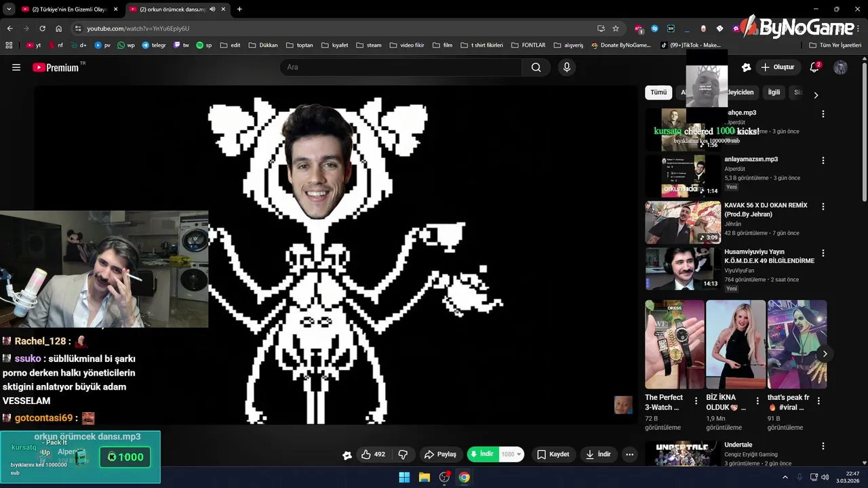The image size is (868, 488).
Task: Open options for anlayamazsın.mp3 video
Action: click(823, 161)
